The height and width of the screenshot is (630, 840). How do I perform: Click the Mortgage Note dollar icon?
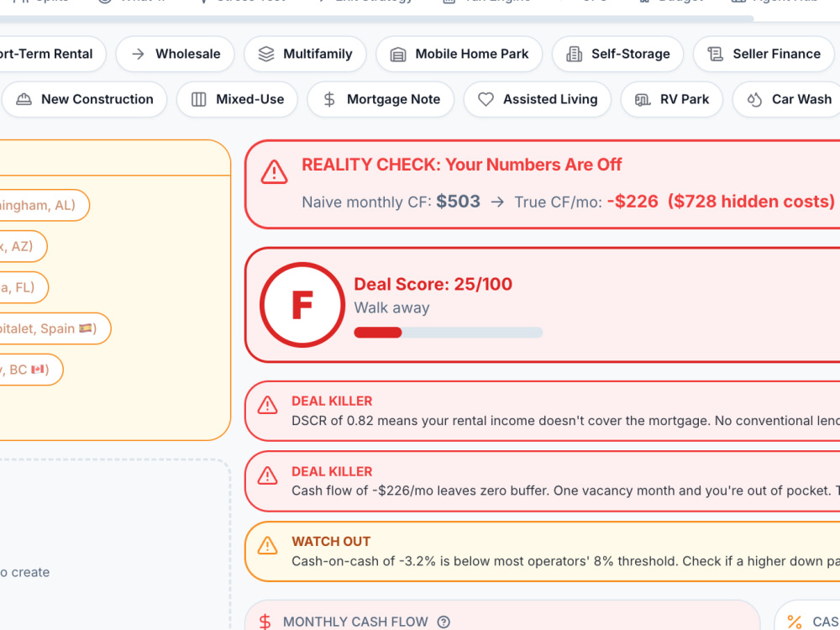coord(329,100)
